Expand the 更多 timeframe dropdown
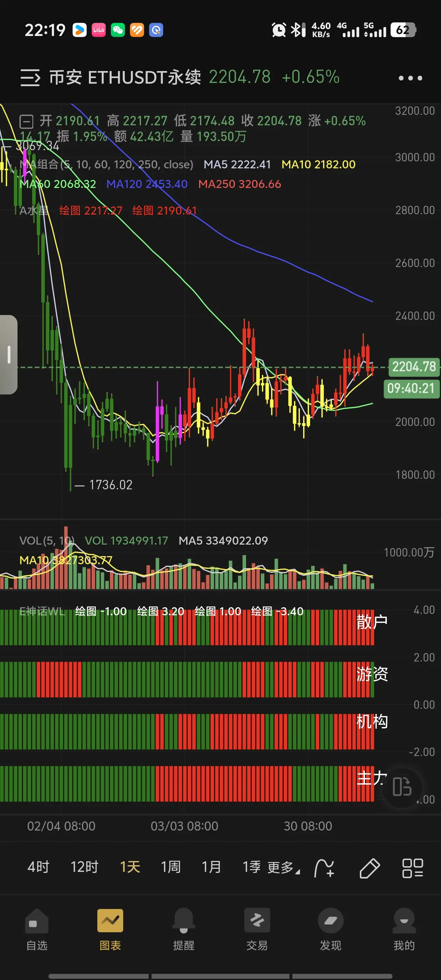This screenshot has height=980, width=441. click(283, 868)
